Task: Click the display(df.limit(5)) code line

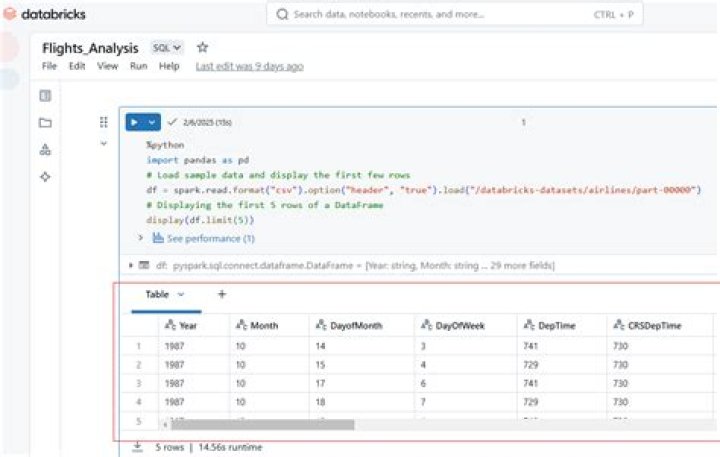Action: click(200, 220)
